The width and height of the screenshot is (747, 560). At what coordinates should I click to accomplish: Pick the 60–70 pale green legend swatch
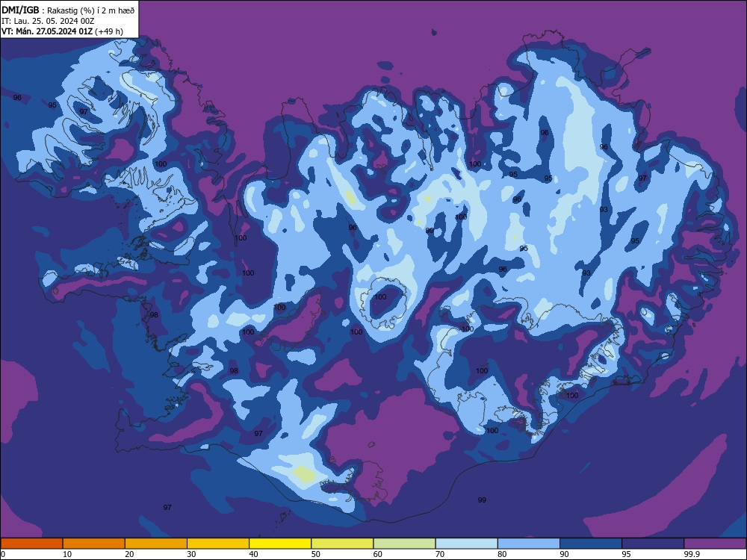click(x=404, y=544)
